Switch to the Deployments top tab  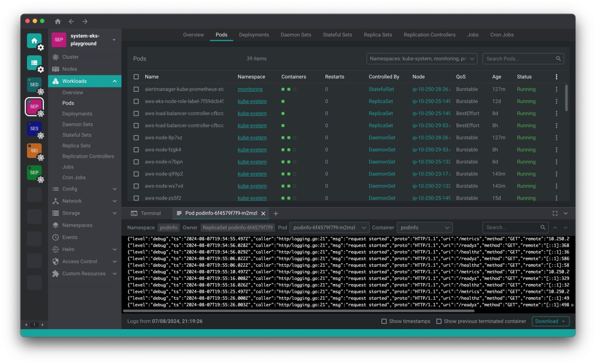coord(254,35)
